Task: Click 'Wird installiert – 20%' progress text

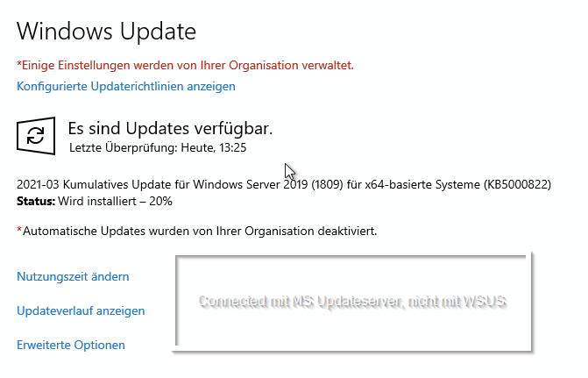Action: click(x=115, y=201)
